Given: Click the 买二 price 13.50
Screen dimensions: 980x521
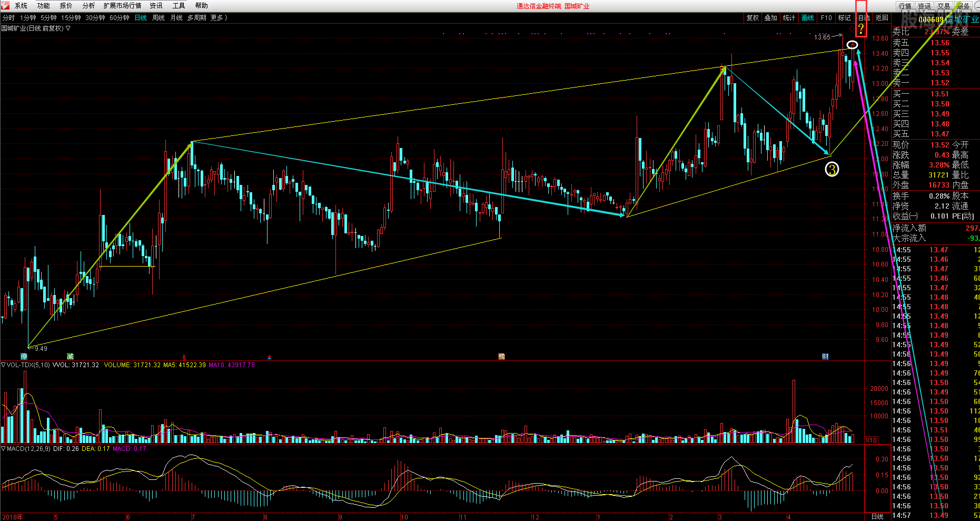Looking at the screenshot, I should click(940, 104).
